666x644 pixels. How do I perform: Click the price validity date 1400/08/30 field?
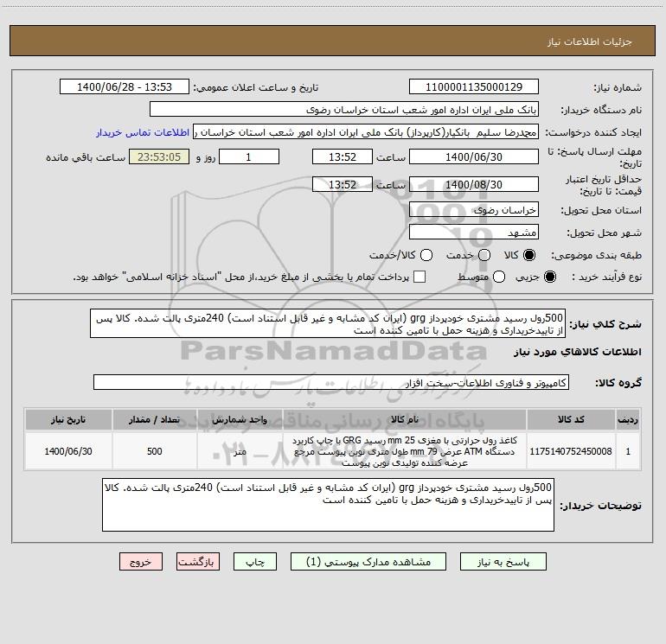(474, 184)
